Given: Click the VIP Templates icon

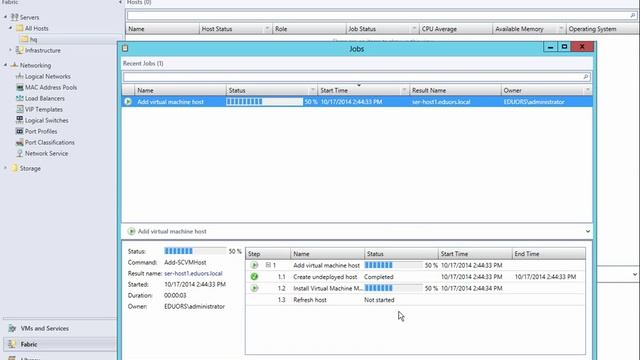Looking at the screenshot, I should [19, 109].
